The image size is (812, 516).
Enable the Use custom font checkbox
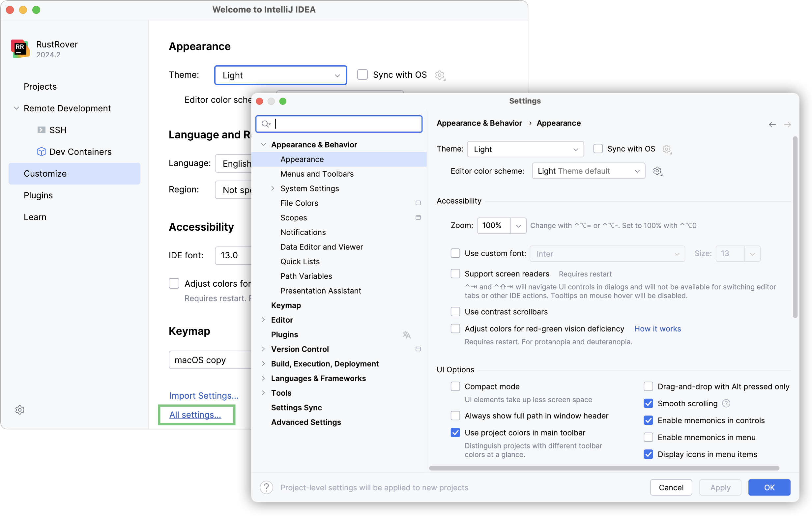pos(455,253)
